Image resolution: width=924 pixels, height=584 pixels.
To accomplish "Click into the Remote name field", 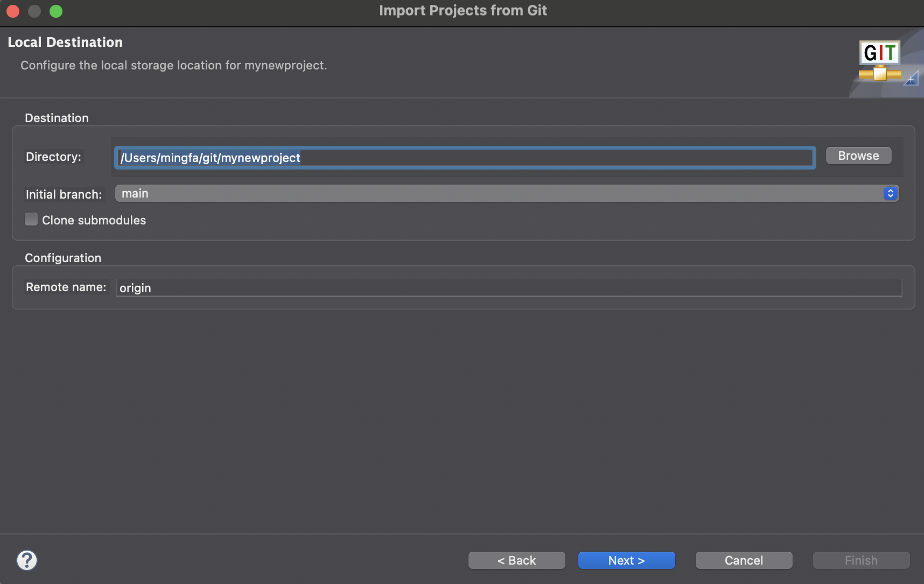I will [508, 288].
